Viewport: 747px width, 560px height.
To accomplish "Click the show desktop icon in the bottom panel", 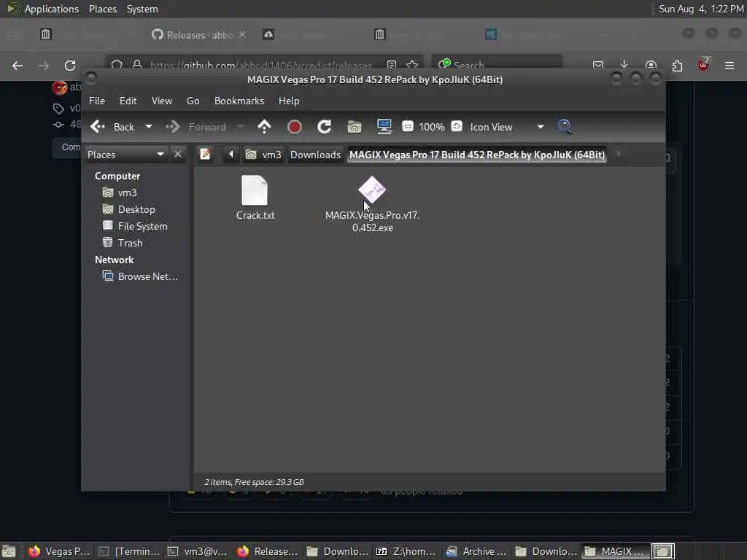I will pos(9,551).
